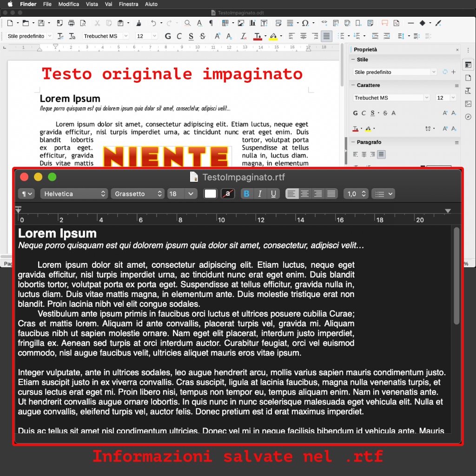Screen dimensions: 476x476
Task: Click the Undo arrow icon
Action: pos(154,23)
